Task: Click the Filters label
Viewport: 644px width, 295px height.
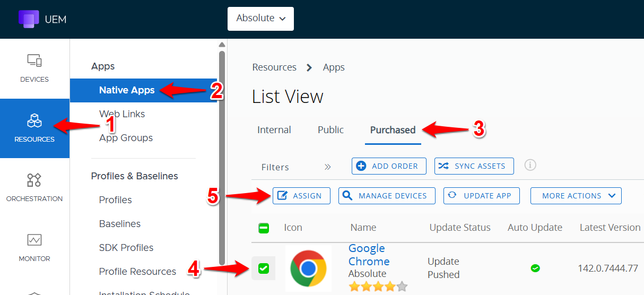Action: (x=275, y=167)
